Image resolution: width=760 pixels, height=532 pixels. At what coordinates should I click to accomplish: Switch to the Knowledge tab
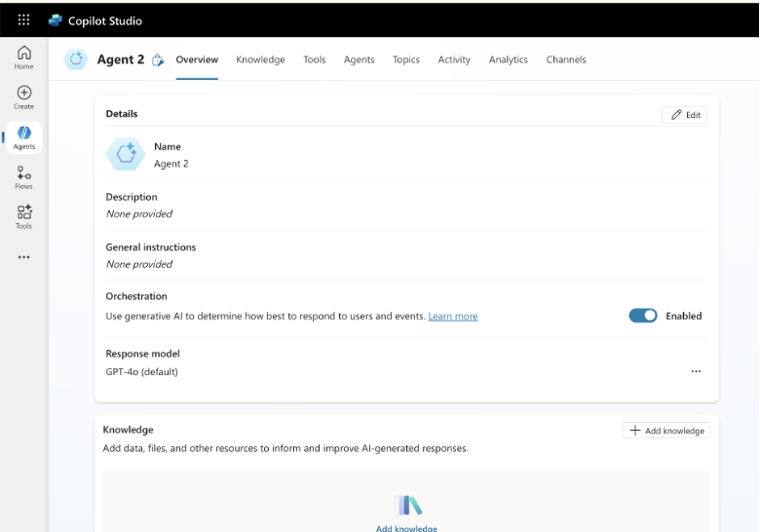point(260,59)
